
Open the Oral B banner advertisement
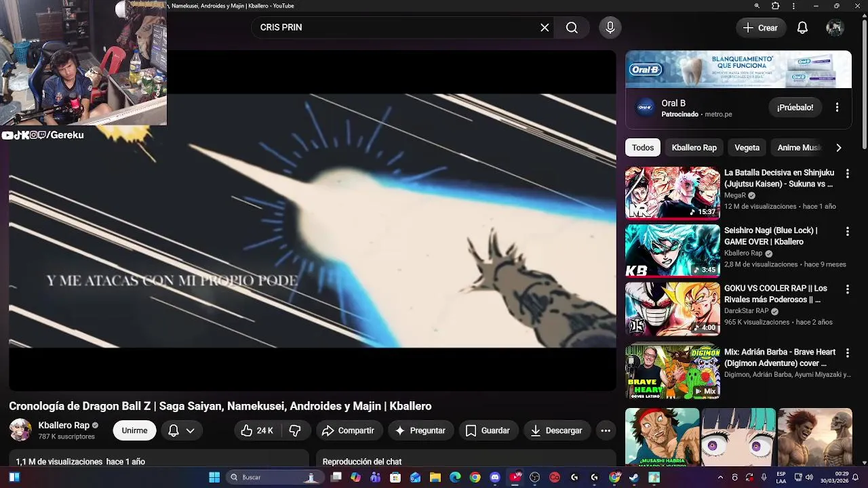(x=738, y=69)
